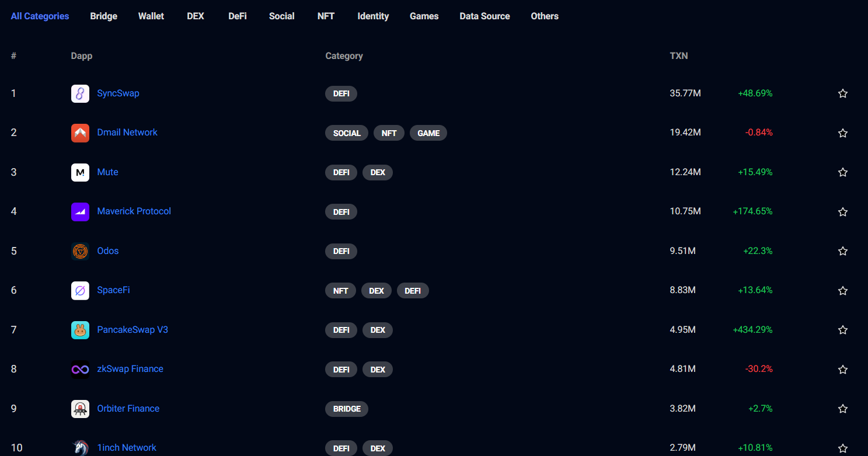Image resolution: width=868 pixels, height=456 pixels.
Task: Favorite SyncSwap with its star
Action: (842, 93)
